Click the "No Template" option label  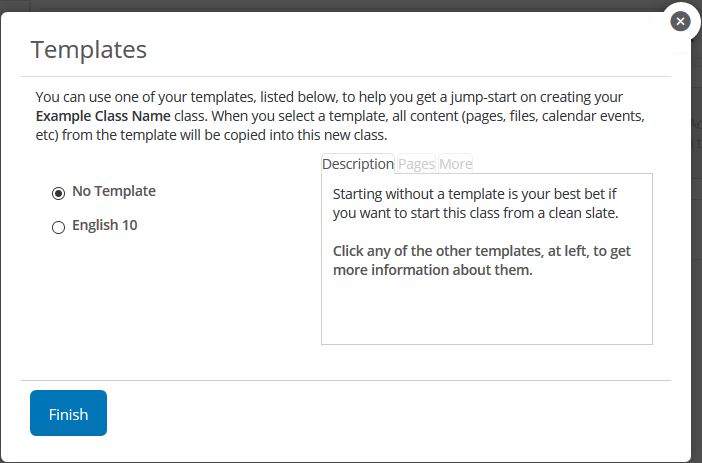pos(114,191)
